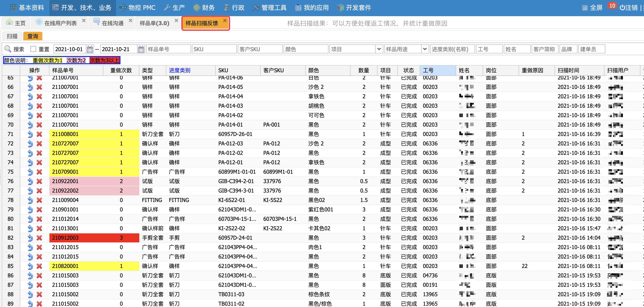Viewport: 644px width, 307px height.
Task: Click the red delete X in row 76
Action: [x=39, y=181]
